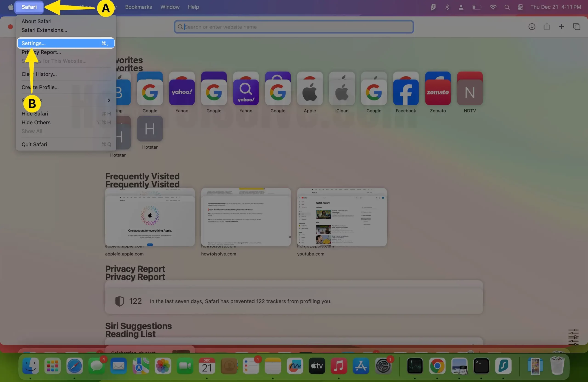Open Wi-Fi status in menu bar
The image size is (588, 382).
pyautogui.click(x=493, y=7)
